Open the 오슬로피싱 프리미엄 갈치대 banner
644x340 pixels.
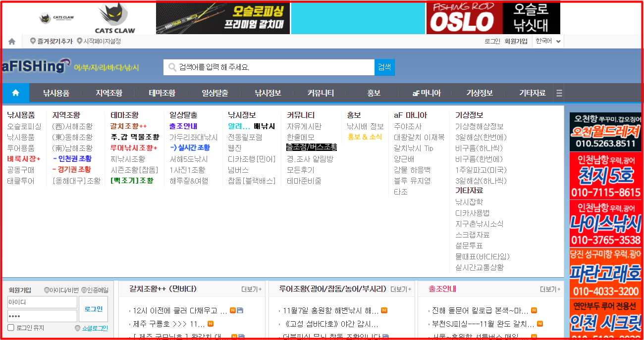pyautogui.click(x=223, y=18)
